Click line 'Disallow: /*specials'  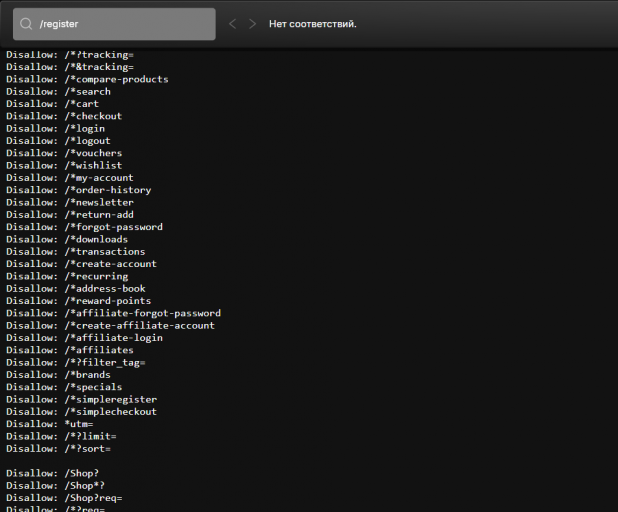pos(64,387)
